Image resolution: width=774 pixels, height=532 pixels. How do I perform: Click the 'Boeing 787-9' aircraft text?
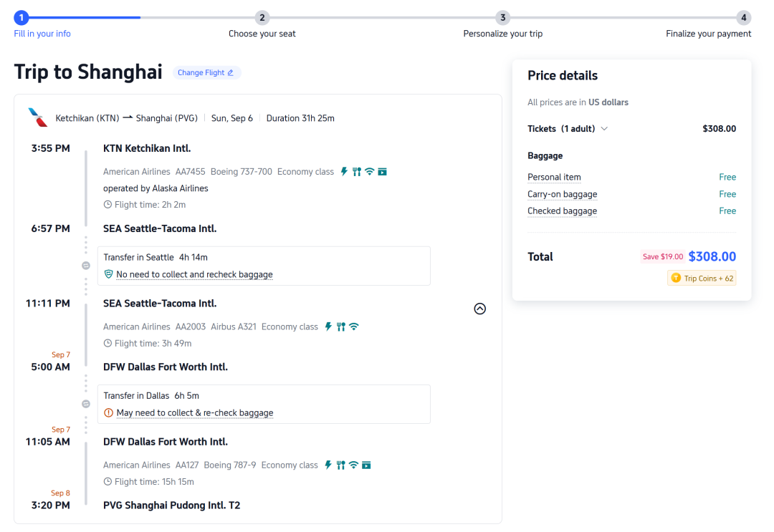pos(230,465)
